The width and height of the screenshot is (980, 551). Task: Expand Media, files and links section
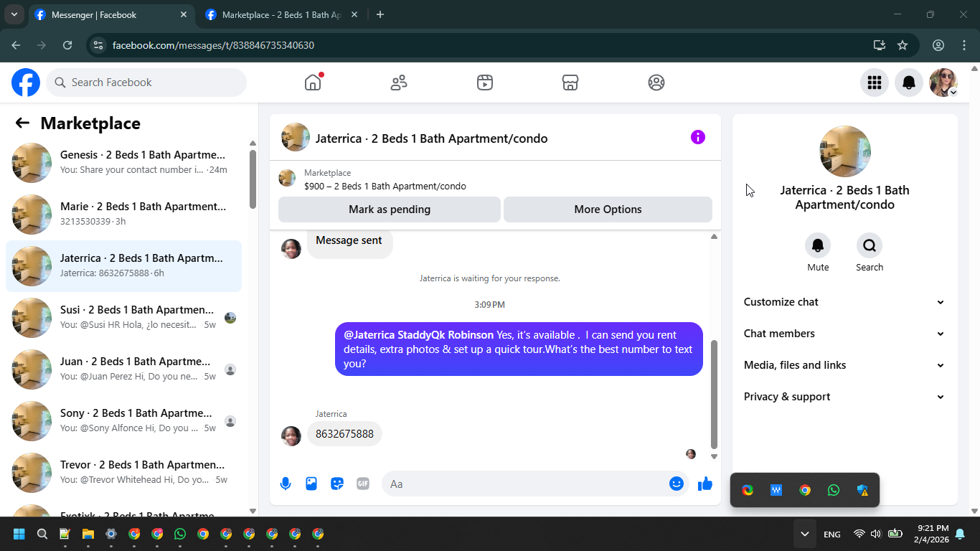[844, 365]
